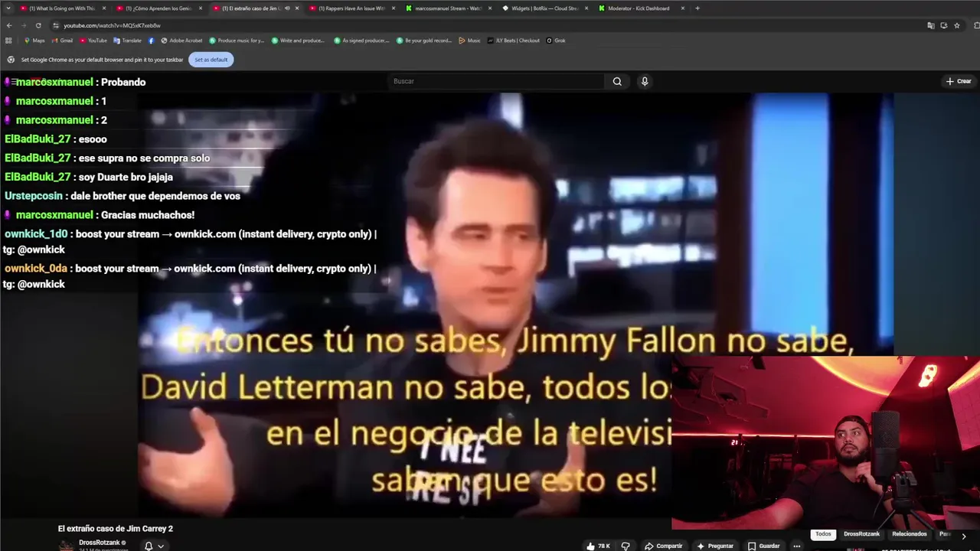Like the video with 78 K likes
This screenshot has height=551, width=980.
[x=598, y=546]
